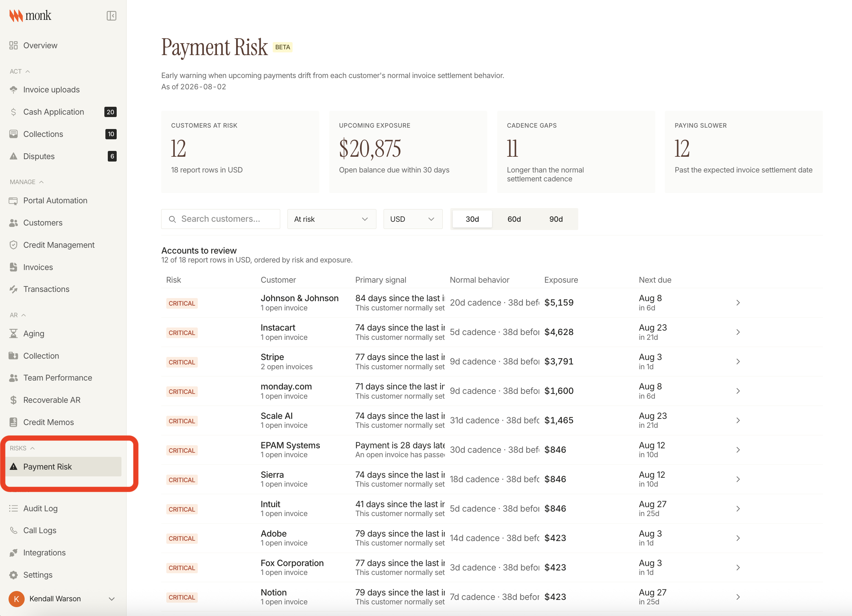Collapse the AR sidebar section
Screen dimensions: 852x616
tap(18, 315)
